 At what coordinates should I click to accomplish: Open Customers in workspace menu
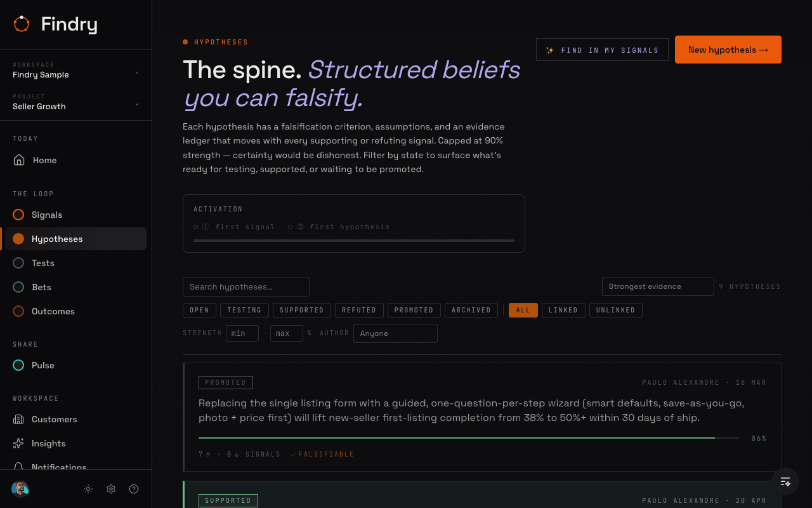click(x=75, y=419)
